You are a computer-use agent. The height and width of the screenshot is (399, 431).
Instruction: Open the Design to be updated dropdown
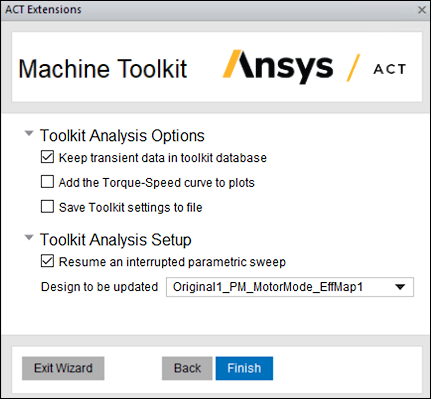pyautogui.click(x=290, y=287)
